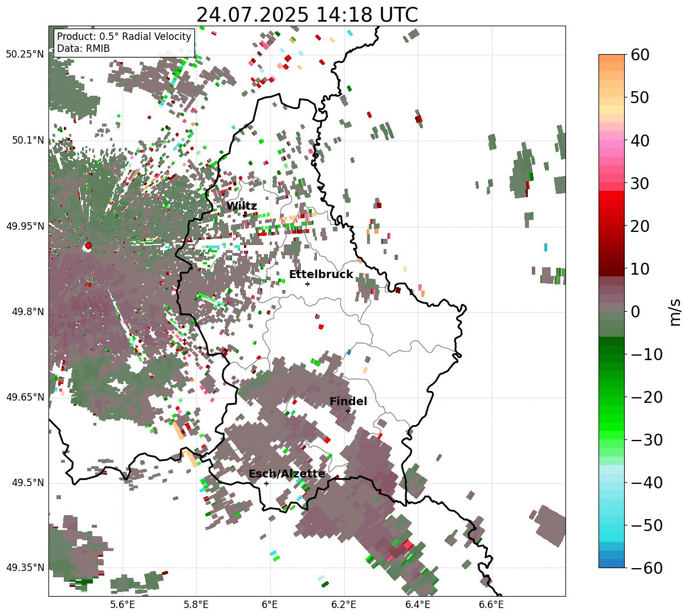
Task: Click the 'Data: RMIB' label
Action: (83, 48)
